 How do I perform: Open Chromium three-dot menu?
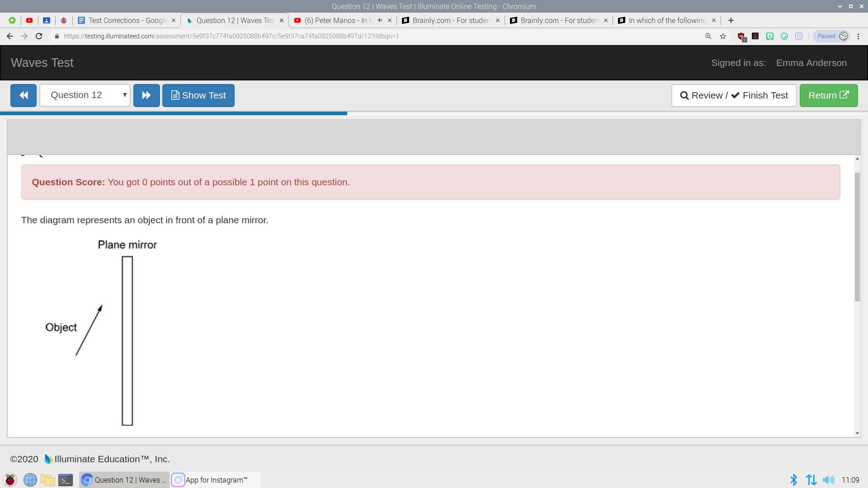(858, 36)
